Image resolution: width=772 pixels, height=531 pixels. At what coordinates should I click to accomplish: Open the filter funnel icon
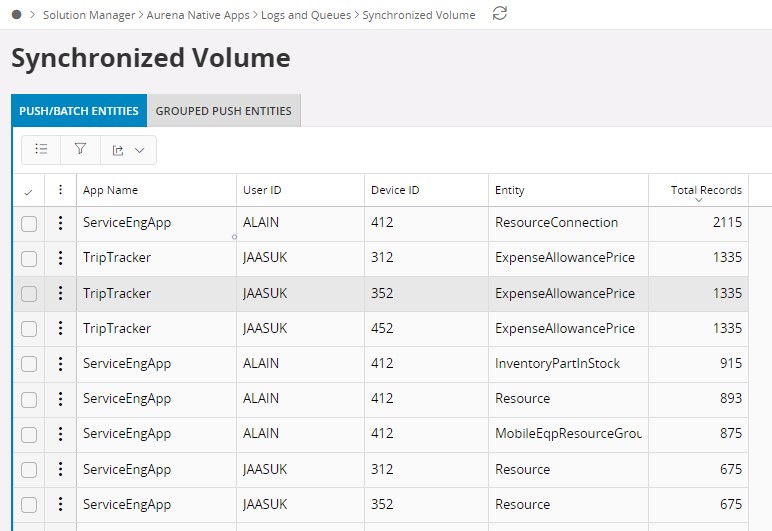[x=80, y=150]
